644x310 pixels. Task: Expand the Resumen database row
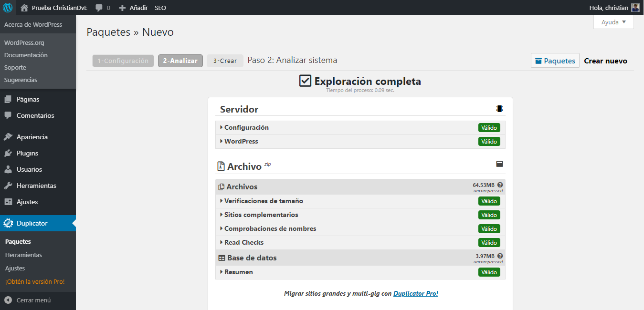point(360,272)
